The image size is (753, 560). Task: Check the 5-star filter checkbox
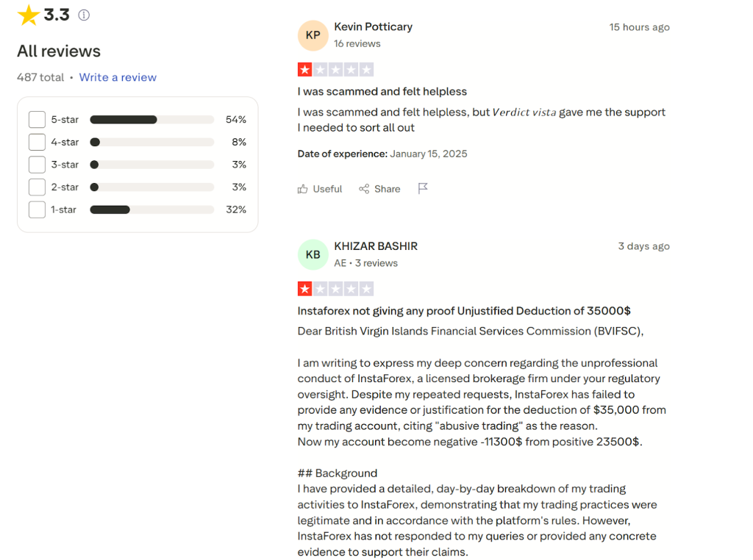click(x=37, y=120)
